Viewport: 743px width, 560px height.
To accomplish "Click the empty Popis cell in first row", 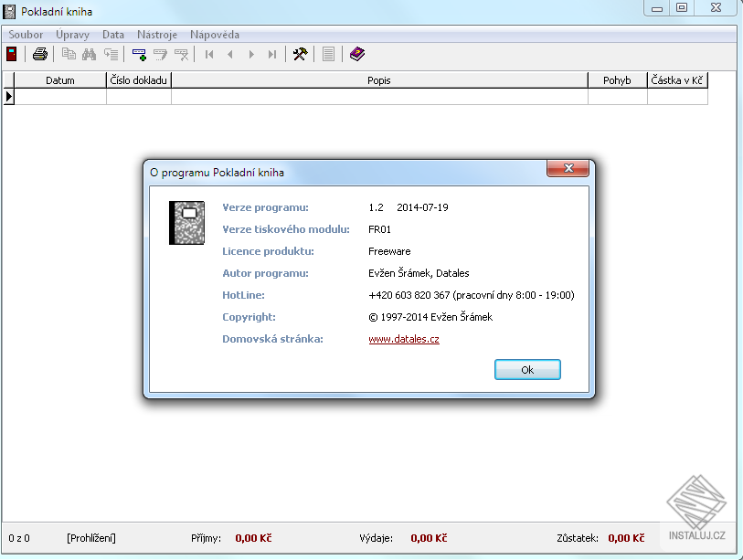I will (x=379, y=97).
